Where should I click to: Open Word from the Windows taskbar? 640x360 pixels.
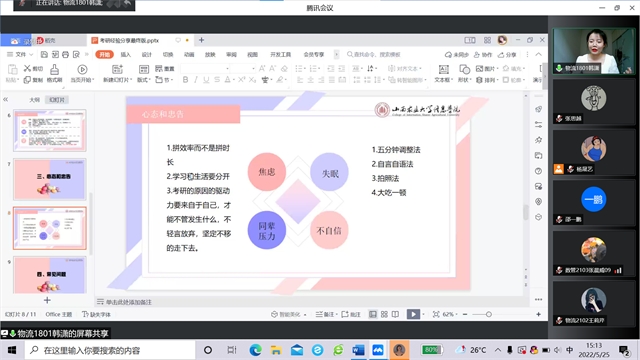point(358,350)
